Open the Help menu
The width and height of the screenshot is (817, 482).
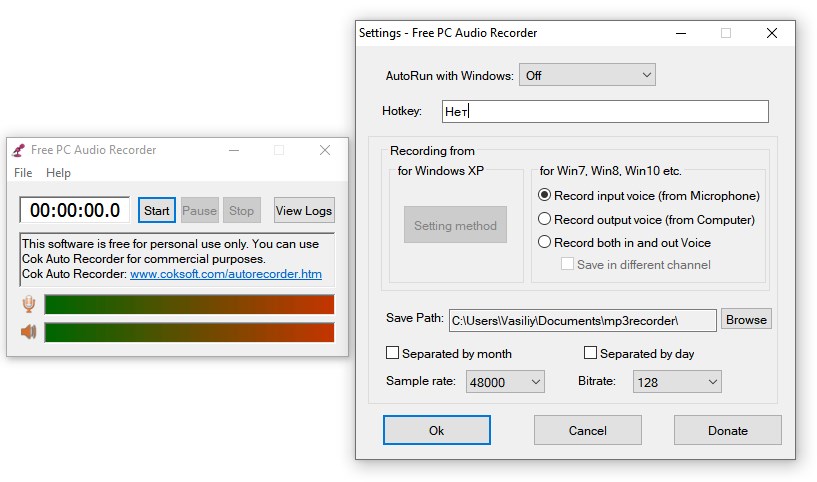pos(58,173)
